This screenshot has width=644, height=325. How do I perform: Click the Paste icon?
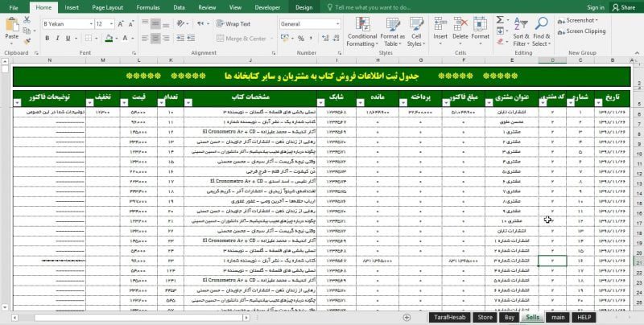(12, 25)
